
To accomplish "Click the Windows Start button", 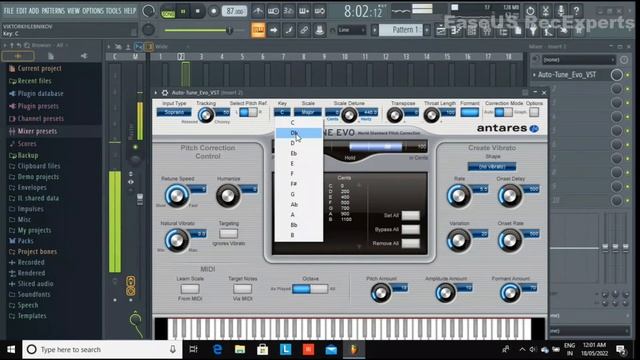I will click(11, 349).
